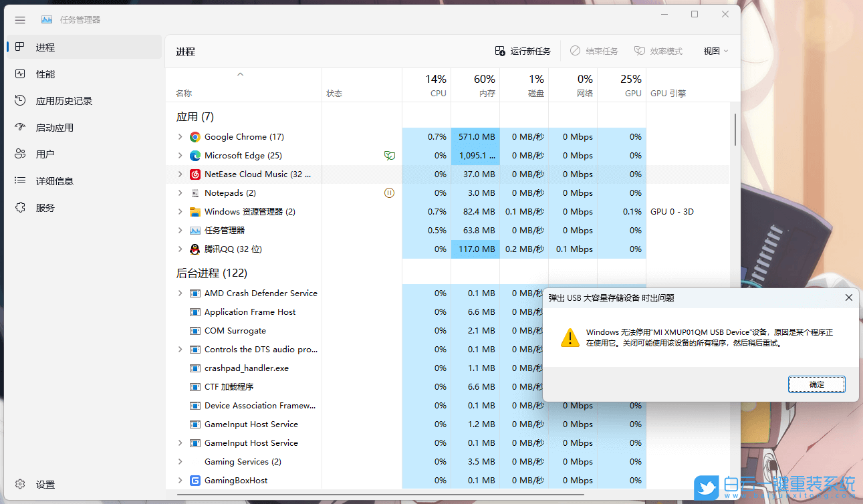
Task: Toggle 效率模式 in the toolbar
Action: (x=658, y=50)
